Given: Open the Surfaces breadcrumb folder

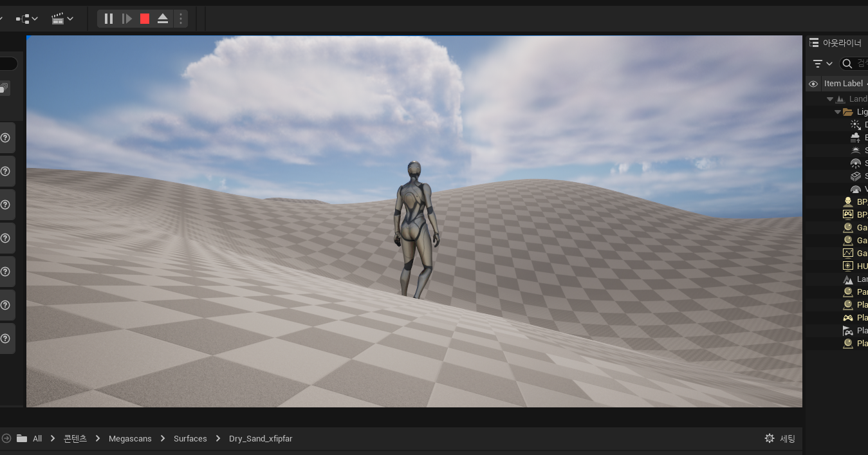Looking at the screenshot, I should pyautogui.click(x=190, y=438).
